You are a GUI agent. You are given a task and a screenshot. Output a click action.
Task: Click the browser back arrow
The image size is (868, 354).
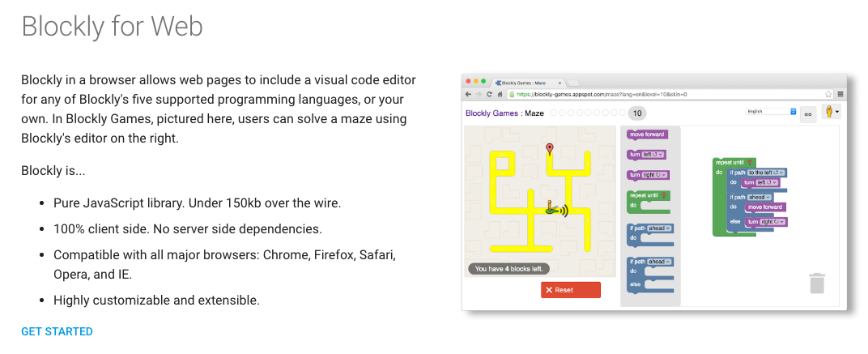[469, 94]
